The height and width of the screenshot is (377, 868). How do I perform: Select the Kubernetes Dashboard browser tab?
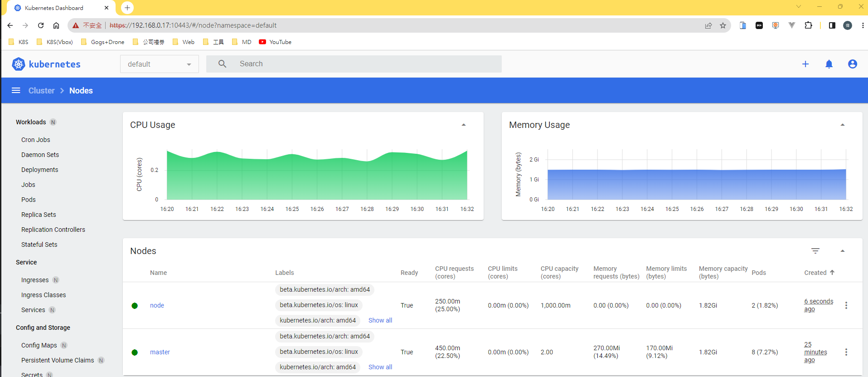click(61, 8)
